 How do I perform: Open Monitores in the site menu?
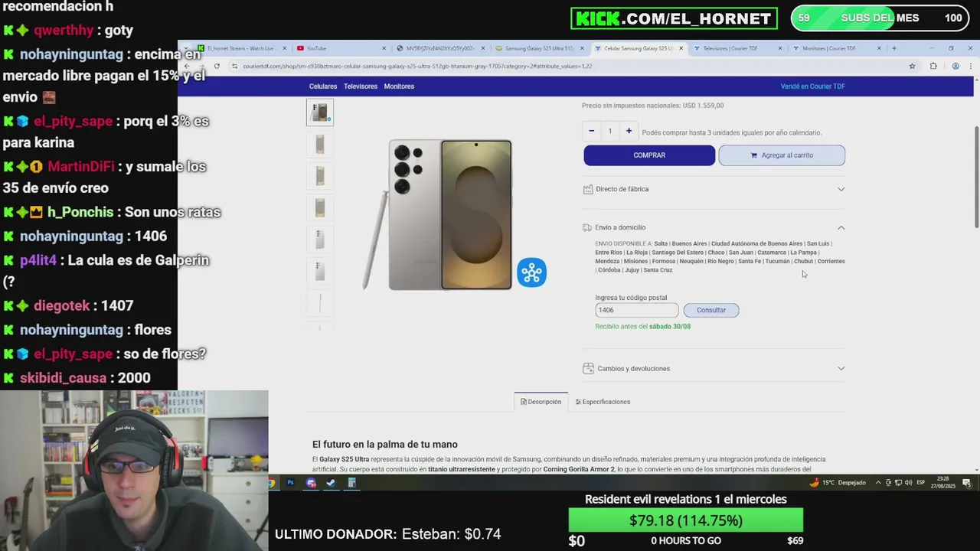[x=399, y=86]
